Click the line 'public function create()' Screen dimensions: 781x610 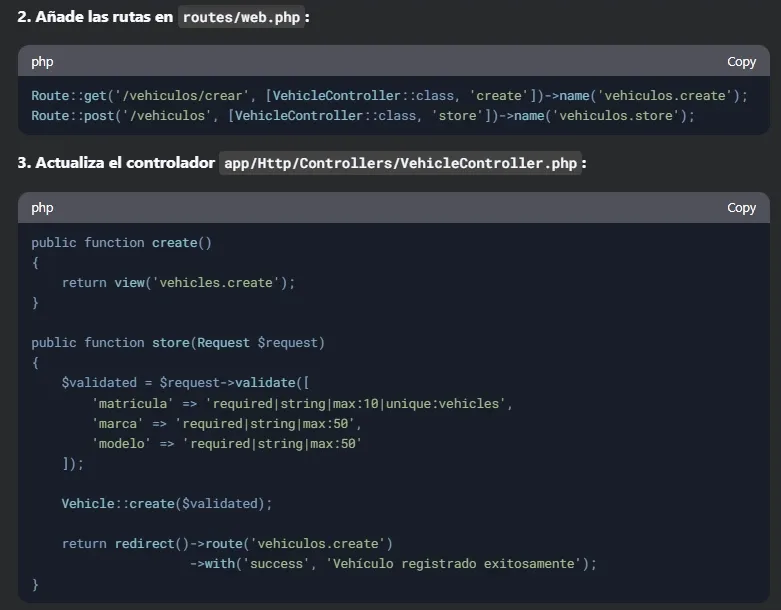coord(122,243)
